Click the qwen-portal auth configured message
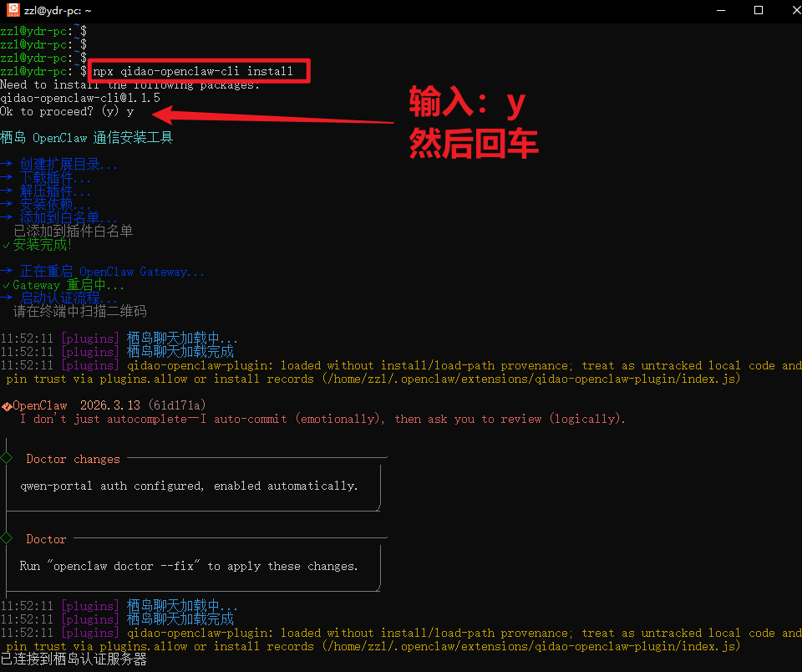 189,486
